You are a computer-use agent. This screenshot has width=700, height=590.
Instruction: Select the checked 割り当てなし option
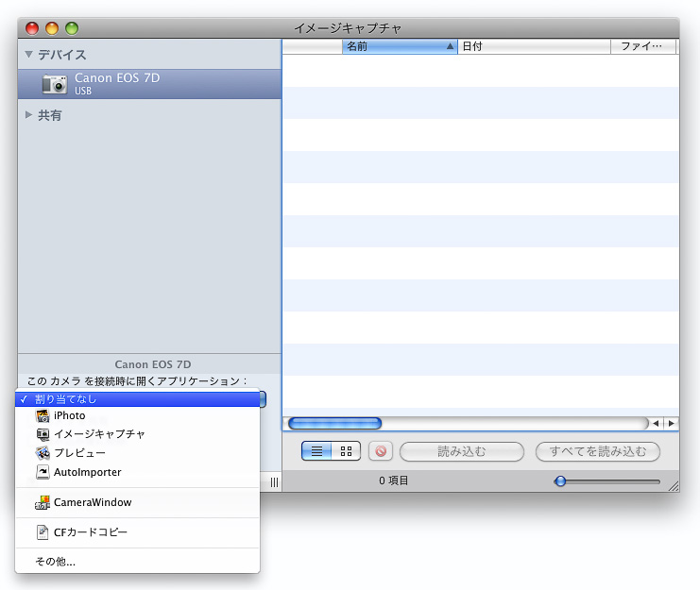(x=66, y=399)
